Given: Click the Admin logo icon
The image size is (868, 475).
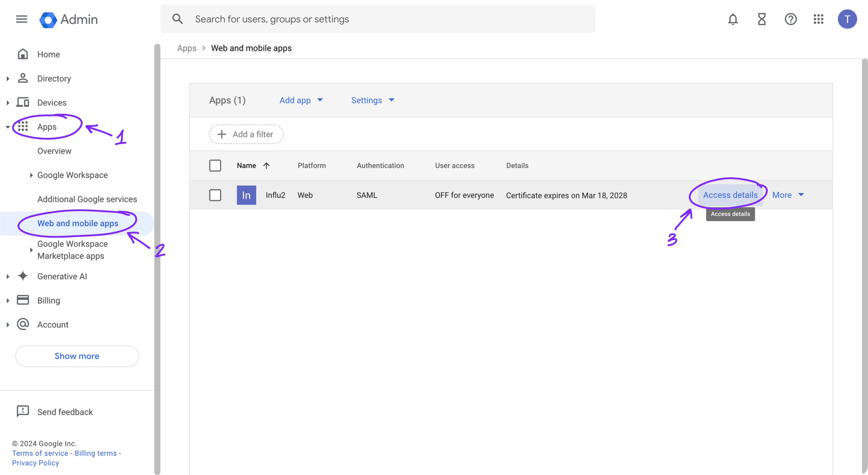Looking at the screenshot, I should point(48,19).
